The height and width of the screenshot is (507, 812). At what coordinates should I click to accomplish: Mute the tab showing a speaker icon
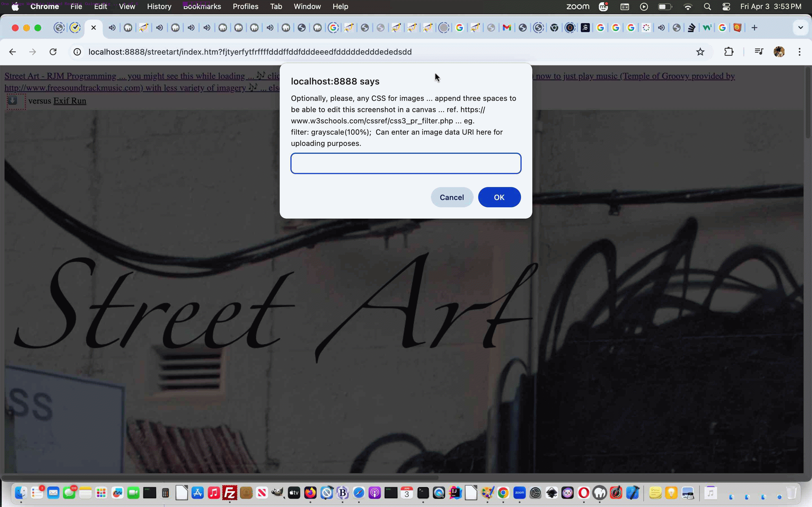(x=113, y=28)
